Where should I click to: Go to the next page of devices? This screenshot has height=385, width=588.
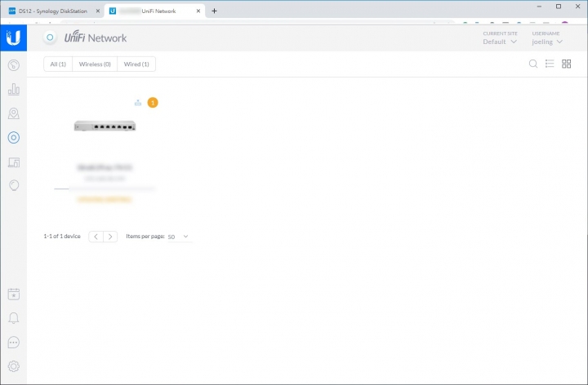point(110,237)
